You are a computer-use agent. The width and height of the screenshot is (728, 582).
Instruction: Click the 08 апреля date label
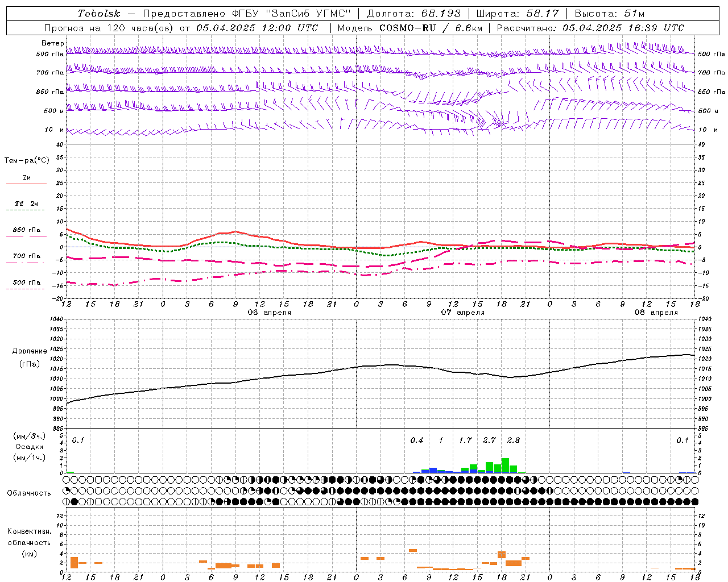point(656,313)
